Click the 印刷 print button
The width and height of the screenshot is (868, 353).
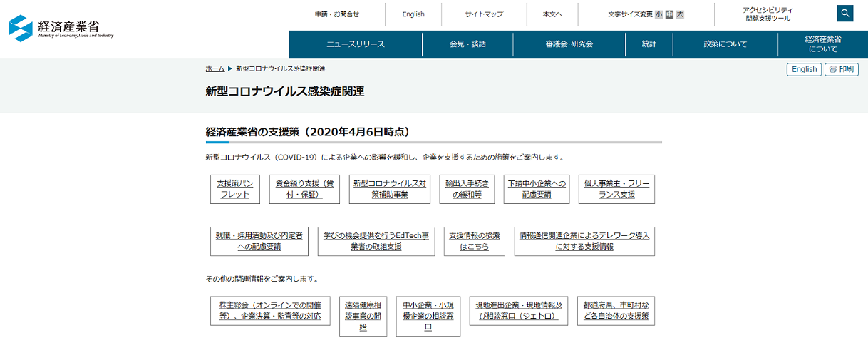point(842,69)
